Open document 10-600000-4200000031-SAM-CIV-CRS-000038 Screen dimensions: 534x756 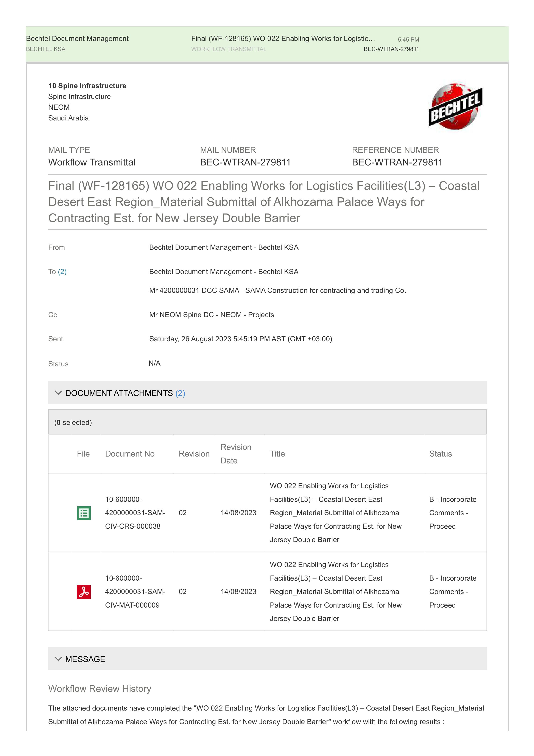click(x=135, y=513)
